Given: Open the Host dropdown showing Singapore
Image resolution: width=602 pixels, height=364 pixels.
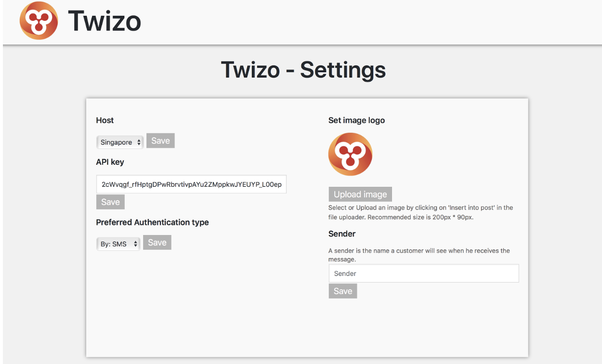Looking at the screenshot, I should click(120, 142).
